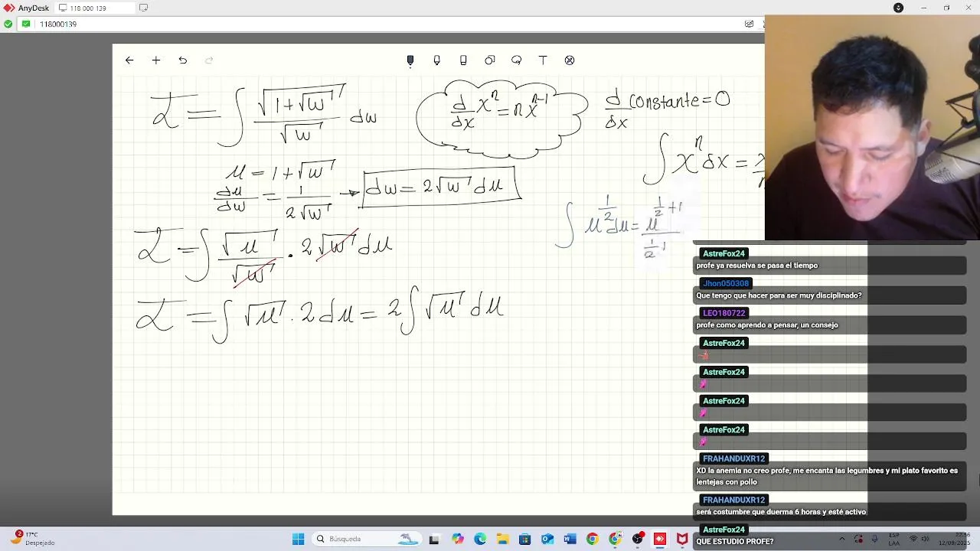The height and width of the screenshot is (551, 980).
Task: Open the weather widget showing 17°C
Action: [x=31, y=539]
